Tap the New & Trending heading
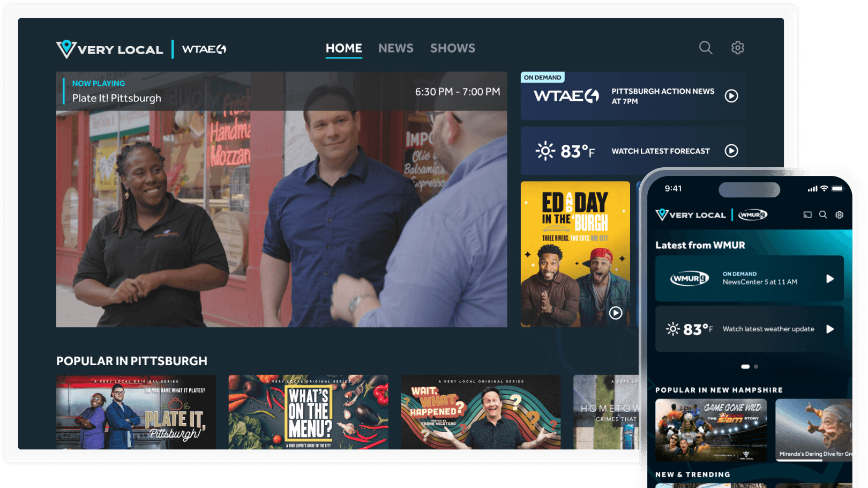 coord(693,475)
